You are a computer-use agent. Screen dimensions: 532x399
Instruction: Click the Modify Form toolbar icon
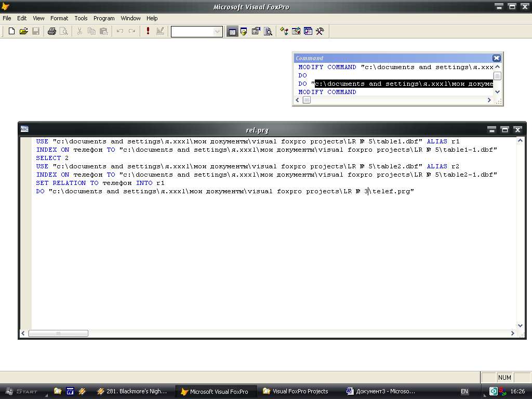click(160, 31)
